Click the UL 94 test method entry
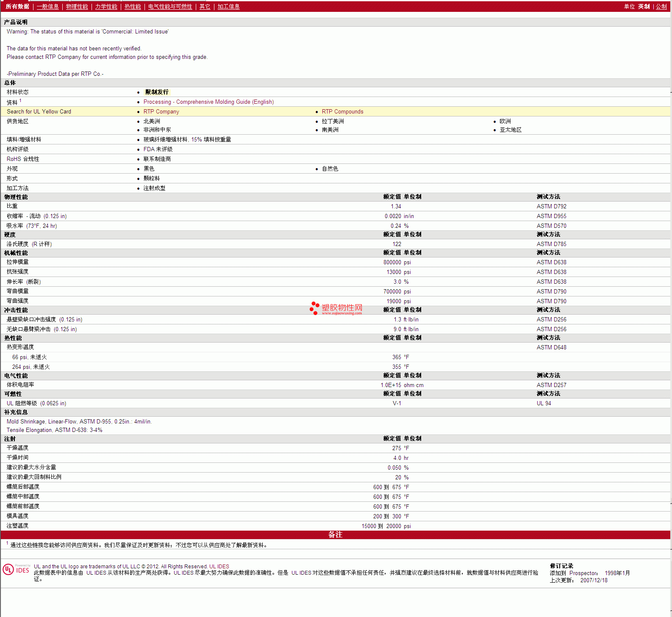Screen dimensions: 672x617 544,404
